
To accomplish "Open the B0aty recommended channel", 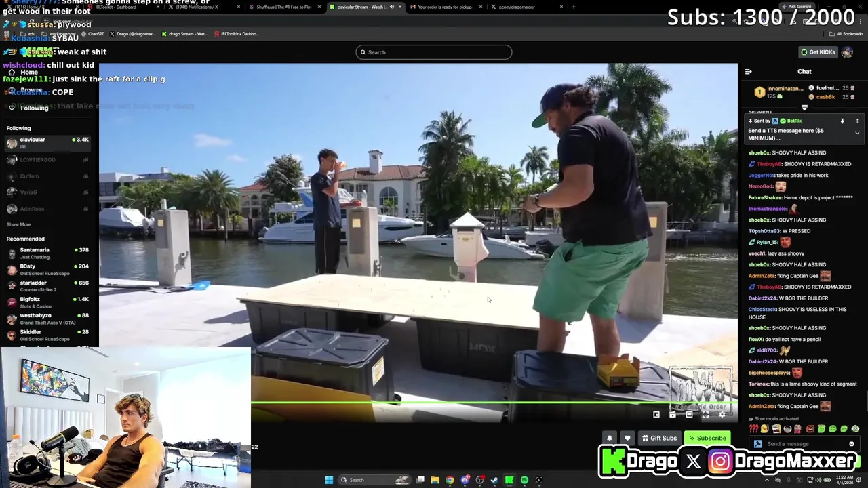I will coord(47,270).
